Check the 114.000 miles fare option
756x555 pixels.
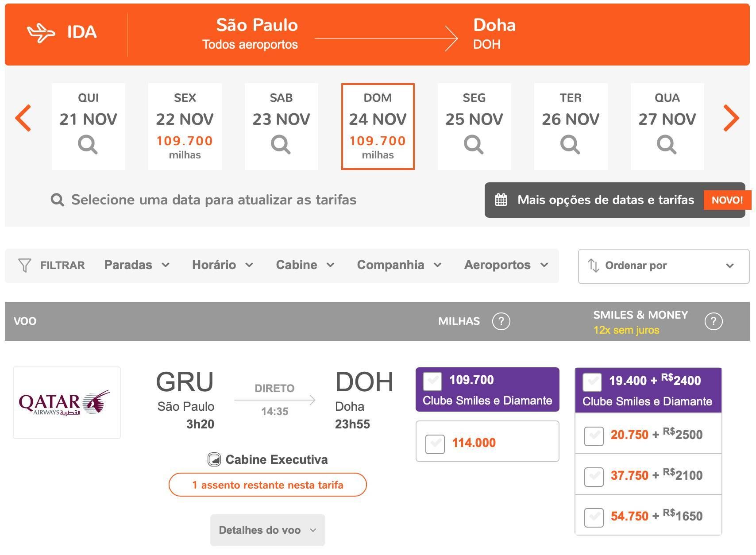[435, 443]
